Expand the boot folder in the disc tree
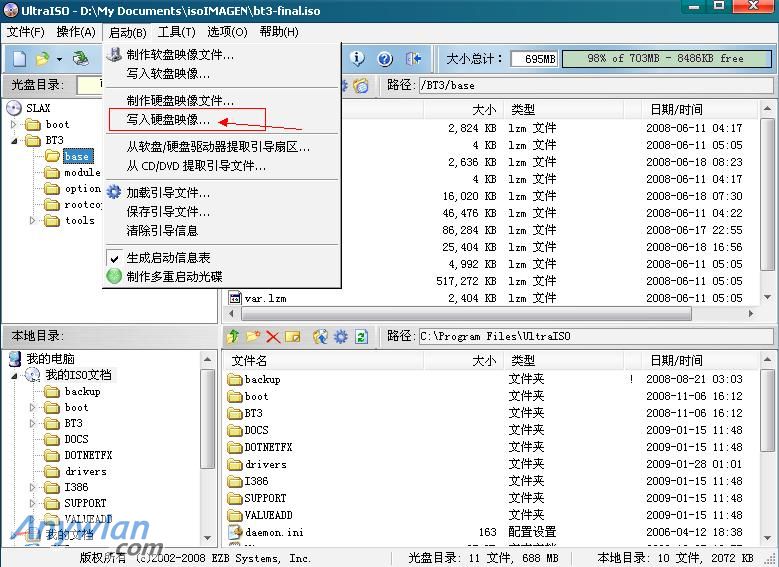 (14, 125)
